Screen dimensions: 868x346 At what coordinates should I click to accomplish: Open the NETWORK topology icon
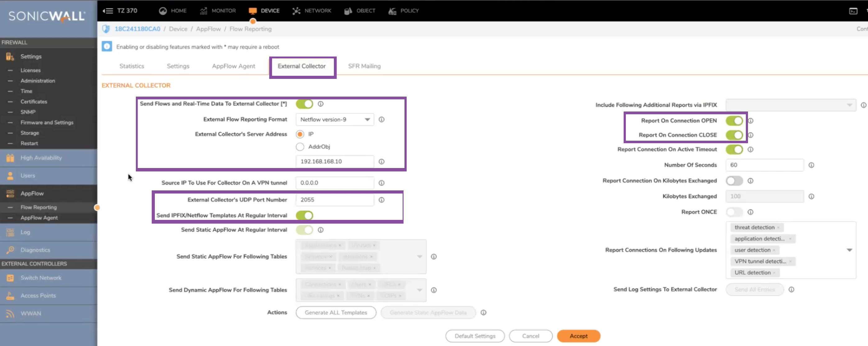pos(296,11)
